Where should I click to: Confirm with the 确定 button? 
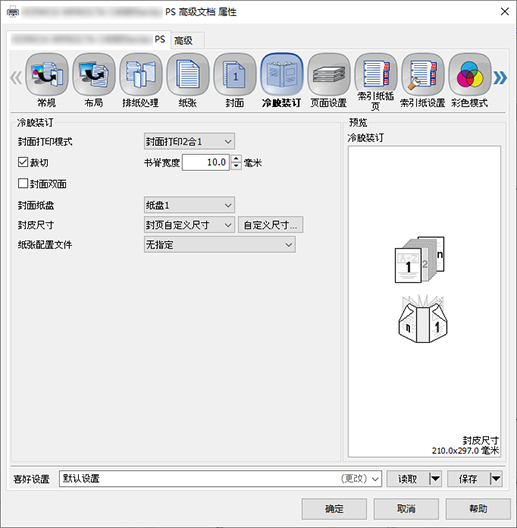click(x=334, y=508)
